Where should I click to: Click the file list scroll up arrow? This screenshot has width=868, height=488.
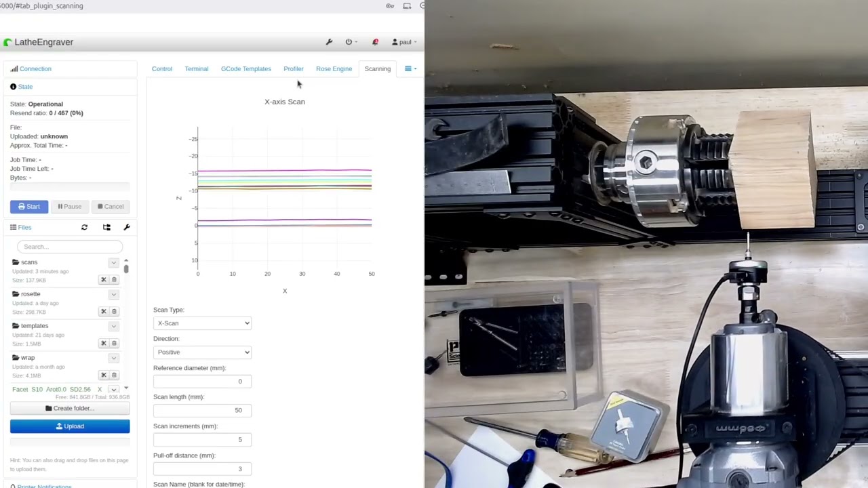point(126,260)
